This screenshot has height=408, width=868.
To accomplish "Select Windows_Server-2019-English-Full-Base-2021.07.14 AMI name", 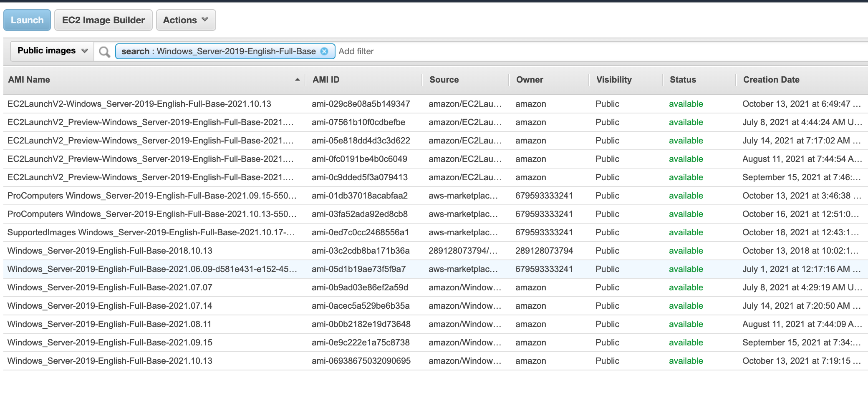I will click(110, 306).
